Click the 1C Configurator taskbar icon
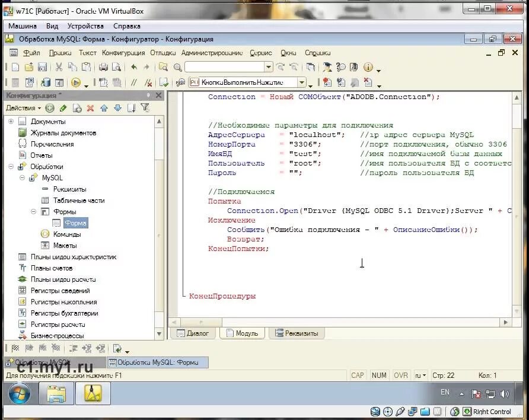Viewport: 529px width, 420px height. pos(93,393)
